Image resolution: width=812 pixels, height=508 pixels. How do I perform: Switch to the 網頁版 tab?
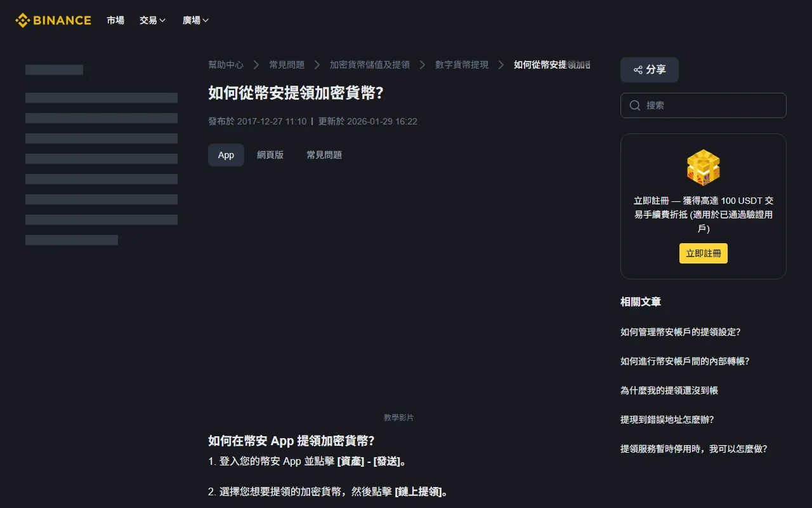270,155
